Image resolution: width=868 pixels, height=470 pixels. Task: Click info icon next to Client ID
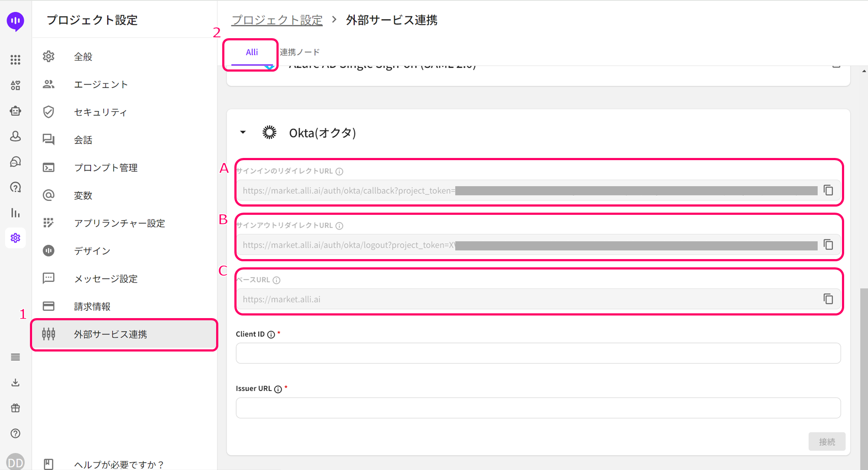pyautogui.click(x=271, y=335)
